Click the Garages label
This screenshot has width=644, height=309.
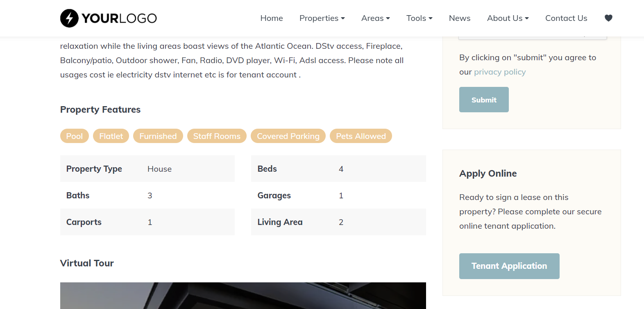coord(274,195)
